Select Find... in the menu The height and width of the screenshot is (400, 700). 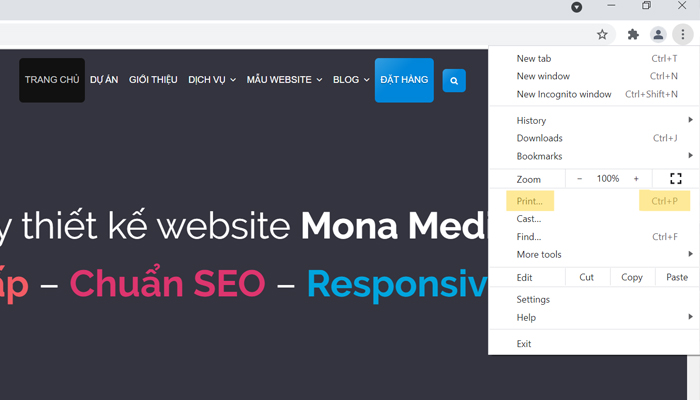pyautogui.click(x=594, y=237)
